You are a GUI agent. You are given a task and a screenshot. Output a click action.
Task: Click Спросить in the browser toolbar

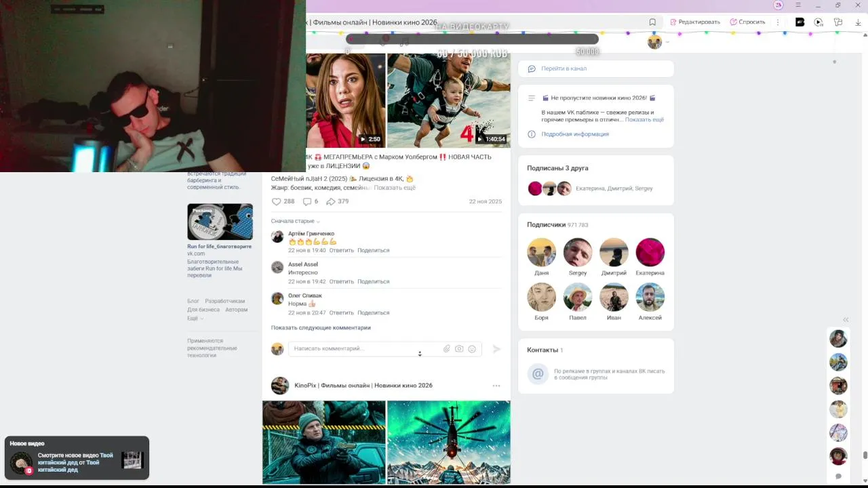coord(747,22)
